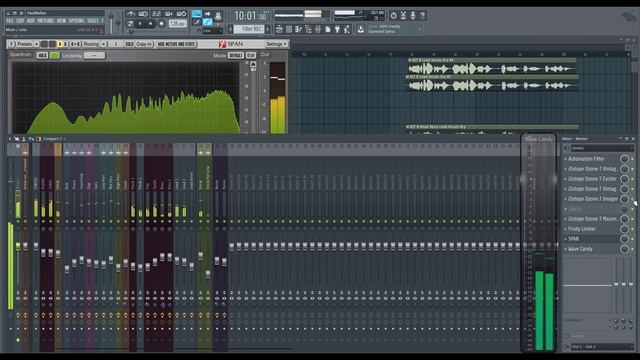Open the iZotope Ozone 7 Imager slot
Image resolution: width=640 pixels, height=360 pixels.
tap(592, 199)
